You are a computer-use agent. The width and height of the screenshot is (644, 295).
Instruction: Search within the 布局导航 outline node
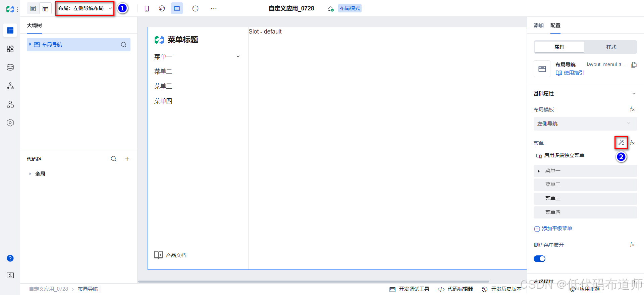[x=124, y=45]
